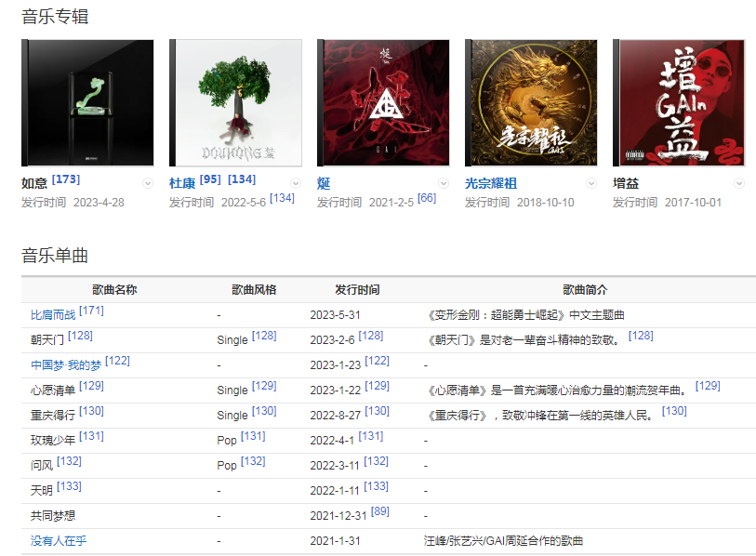The width and height of the screenshot is (756, 556).
Task: Expand the chevron beside the 杜康 album
Action: [296, 183]
